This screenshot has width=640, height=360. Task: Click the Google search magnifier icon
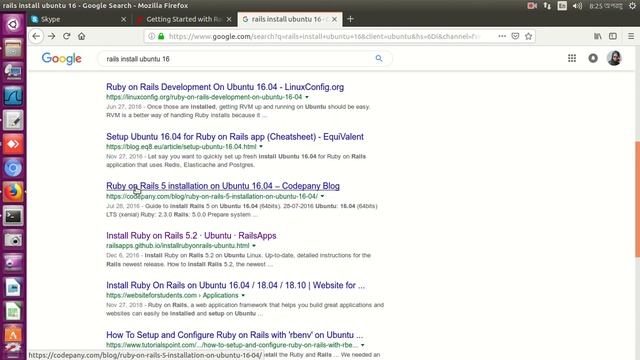(379, 58)
